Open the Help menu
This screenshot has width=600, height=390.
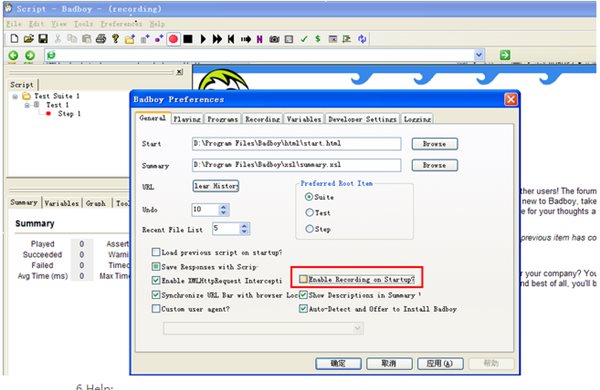(x=157, y=24)
